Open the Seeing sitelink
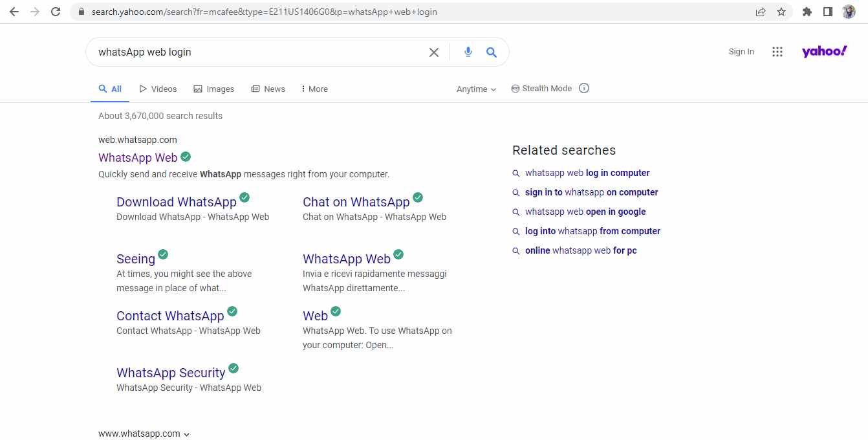The width and height of the screenshot is (868, 440). point(136,259)
